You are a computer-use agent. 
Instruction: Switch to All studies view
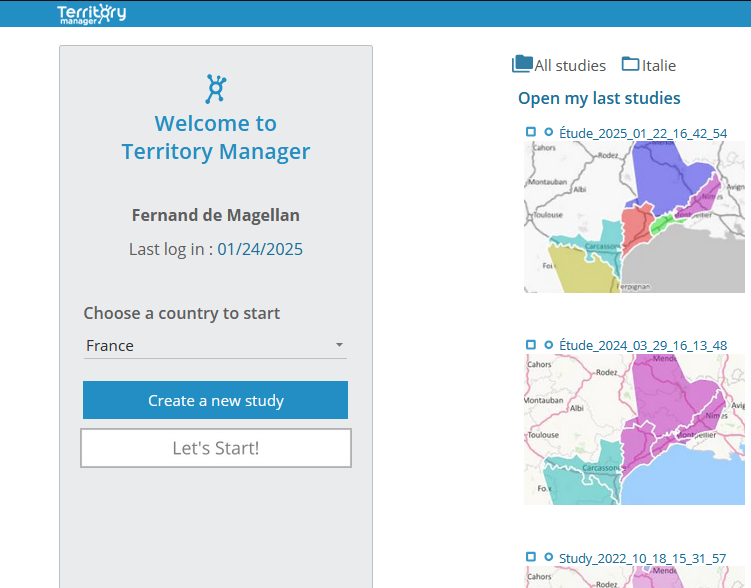point(569,66)
